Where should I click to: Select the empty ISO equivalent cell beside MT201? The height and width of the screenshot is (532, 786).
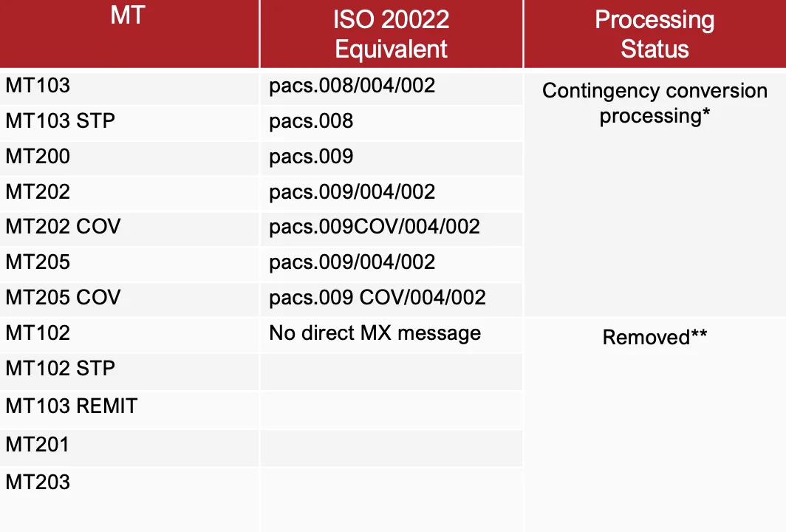[391, 447]
